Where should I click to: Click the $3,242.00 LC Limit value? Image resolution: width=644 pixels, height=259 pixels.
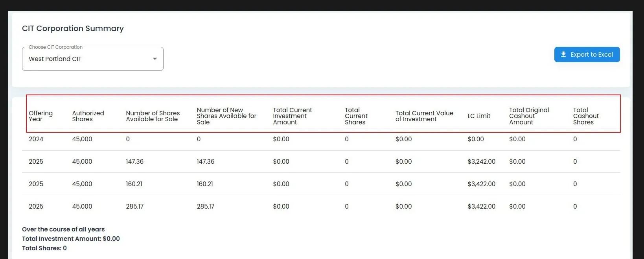point(481,162)
